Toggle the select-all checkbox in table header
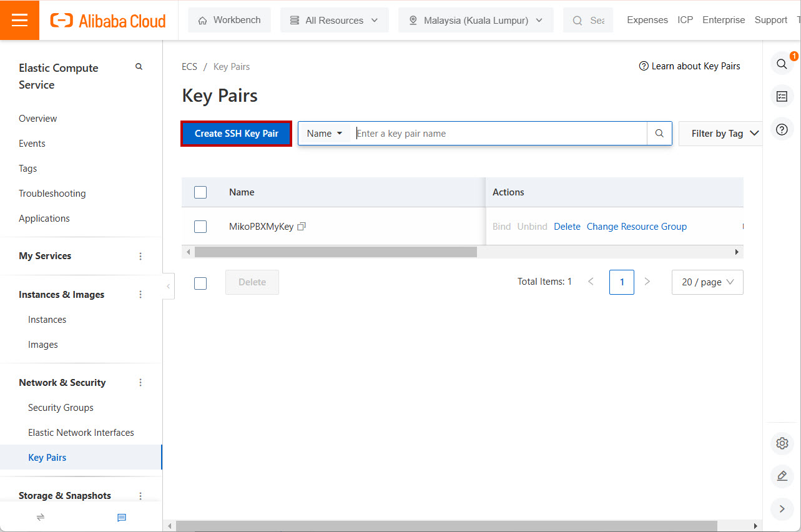 coord(200,192)
